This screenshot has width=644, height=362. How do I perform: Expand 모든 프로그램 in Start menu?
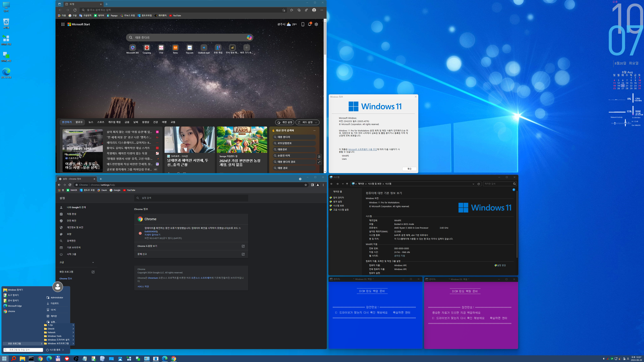coord(23,344)
